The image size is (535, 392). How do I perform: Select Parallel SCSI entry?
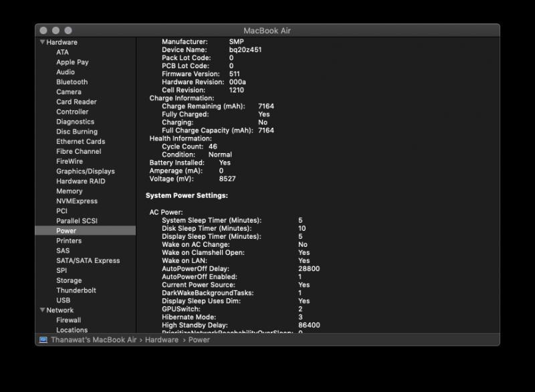coord(77,221)
